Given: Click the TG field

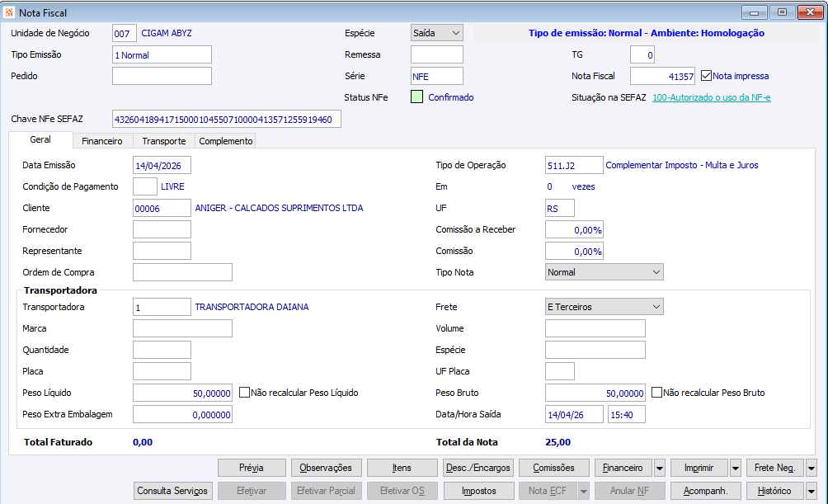Looking at the screenshot, I should (x=642, y=54).
